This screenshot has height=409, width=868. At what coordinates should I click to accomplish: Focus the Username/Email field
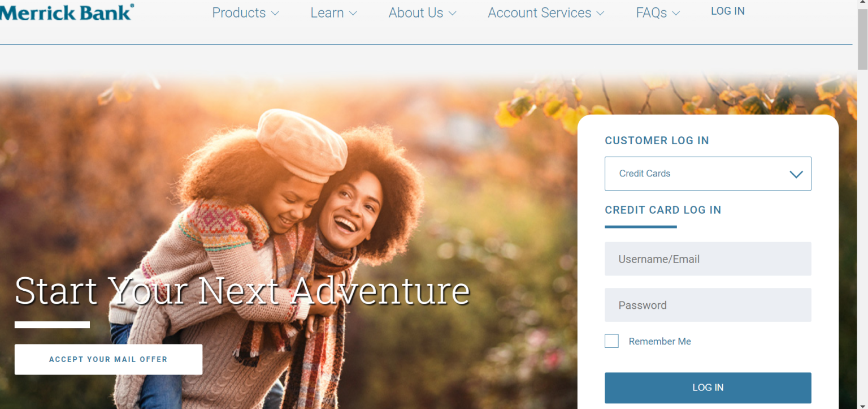point(708,259)
